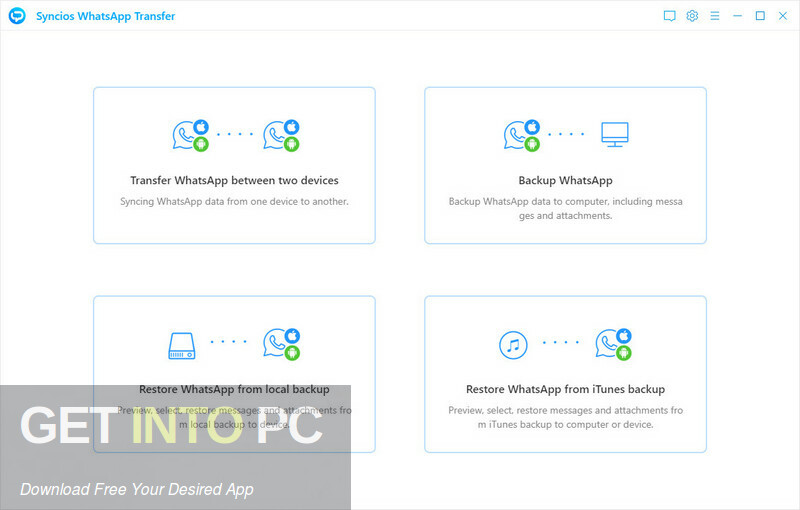Click 'Preview, select, restore messages' iTunes description

565,417
